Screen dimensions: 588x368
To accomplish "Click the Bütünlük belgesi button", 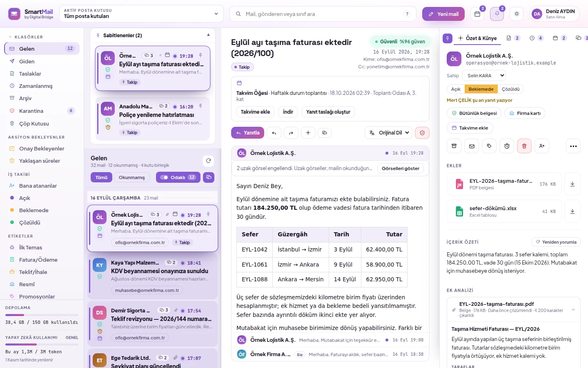I will click(x=474, y=113).
